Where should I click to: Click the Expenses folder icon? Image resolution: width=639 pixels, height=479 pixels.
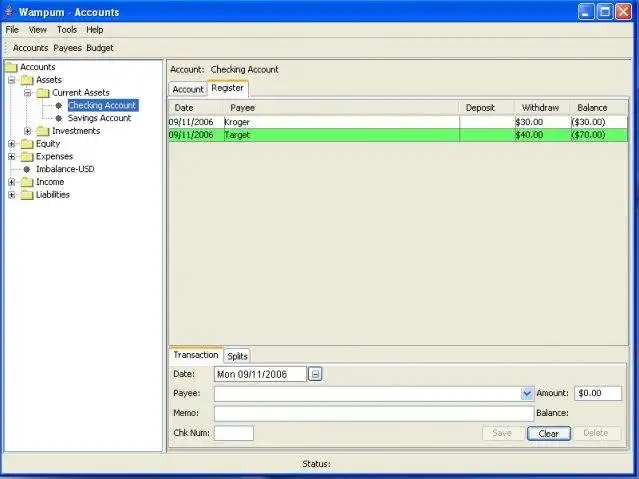point(27,157)
